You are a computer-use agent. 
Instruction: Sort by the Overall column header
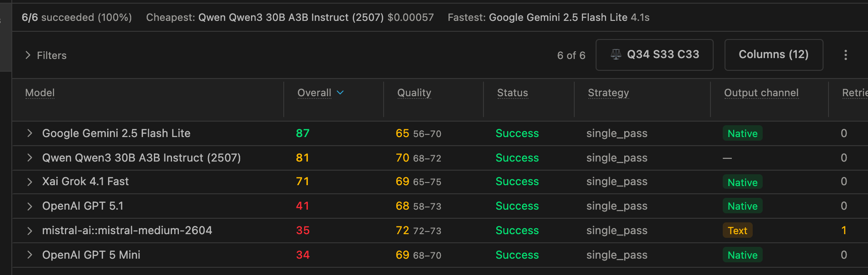pyautogui.click(x=314, y=93)
